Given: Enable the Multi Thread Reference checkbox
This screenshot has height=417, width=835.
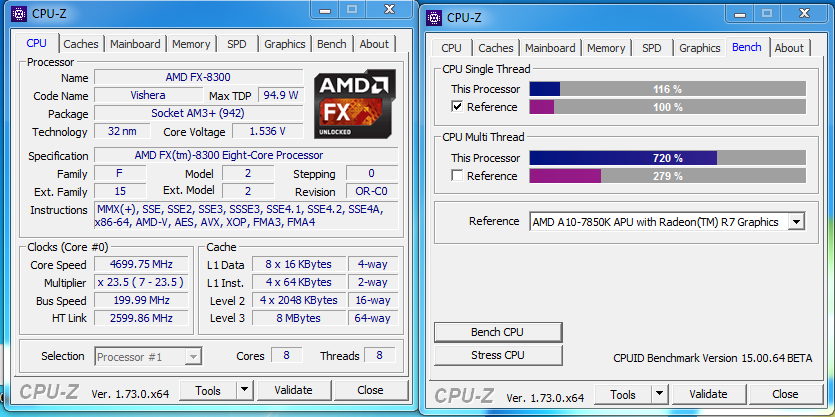Looking at the screenshot, I should (457, 176).
